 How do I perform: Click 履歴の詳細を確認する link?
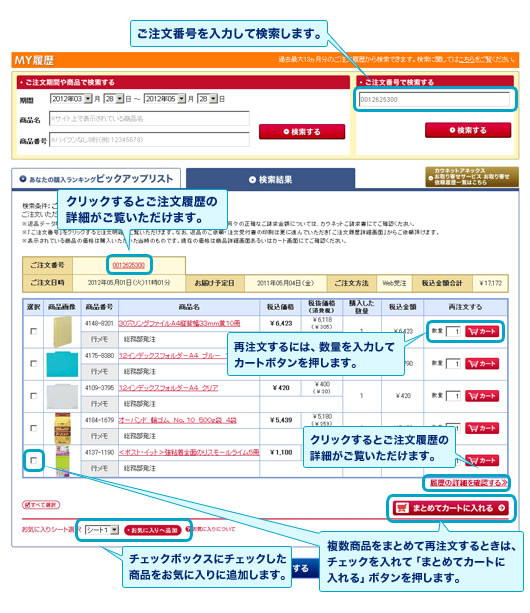click(468, 483)
